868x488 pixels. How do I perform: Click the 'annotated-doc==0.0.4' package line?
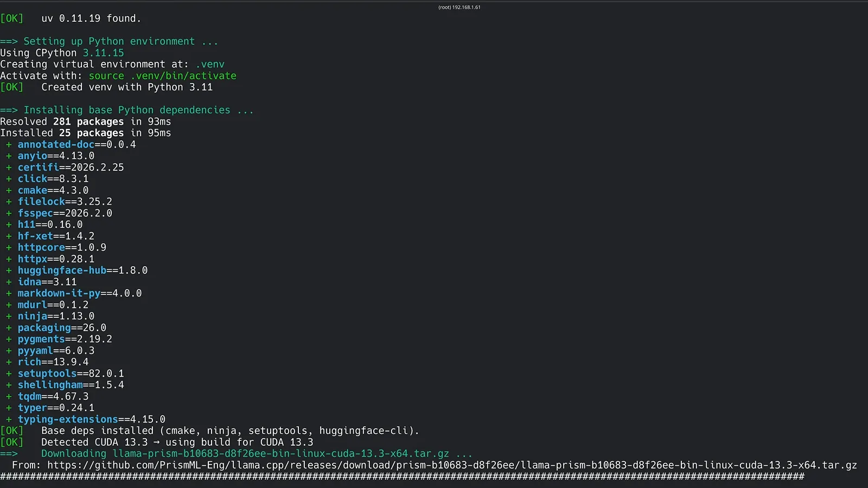click(76, 145)
